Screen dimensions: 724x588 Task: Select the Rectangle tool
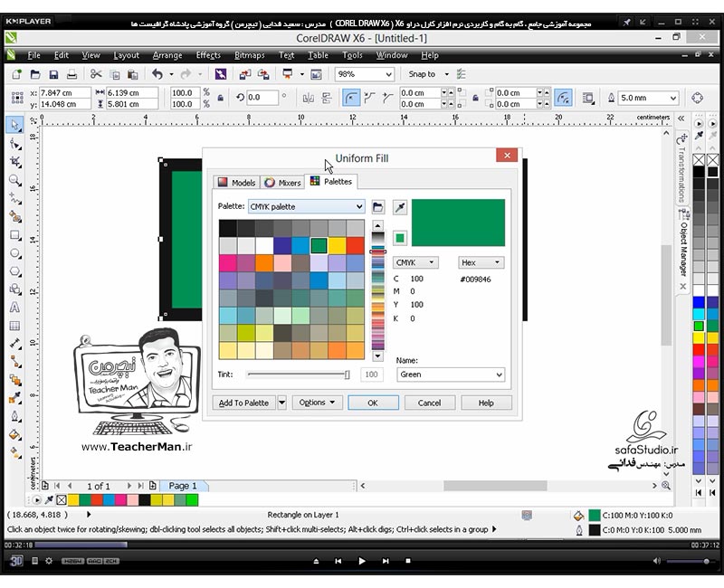14,235
